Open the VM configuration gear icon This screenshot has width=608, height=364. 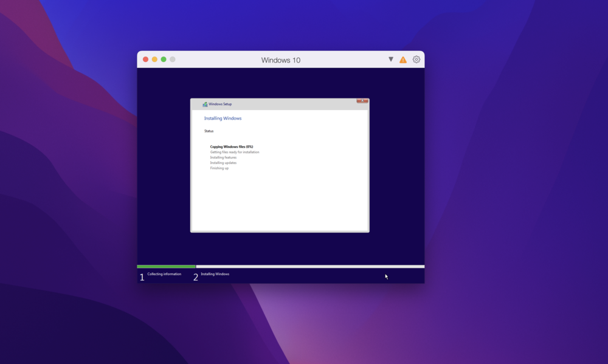[416, 60]
